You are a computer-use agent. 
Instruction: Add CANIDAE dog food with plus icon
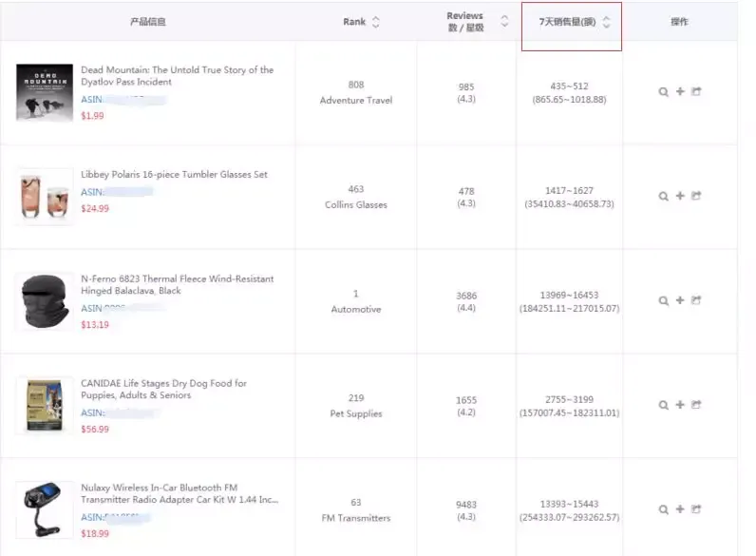point(680,405)
